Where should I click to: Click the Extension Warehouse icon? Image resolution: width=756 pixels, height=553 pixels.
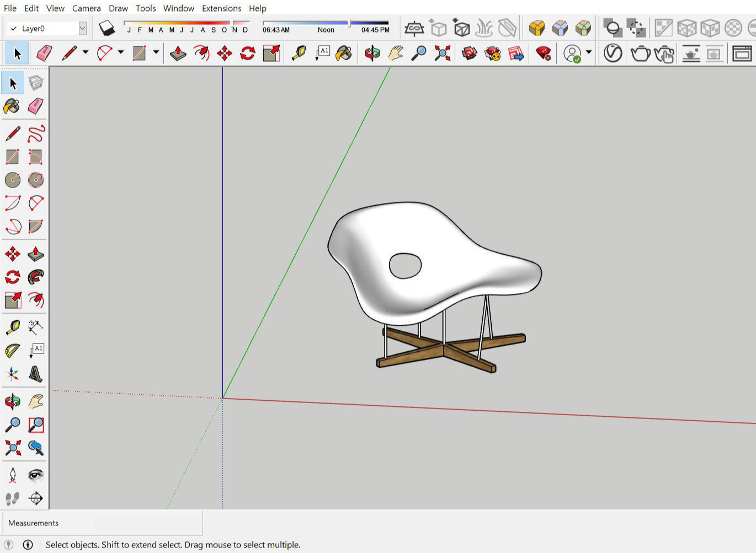[492, 53]
